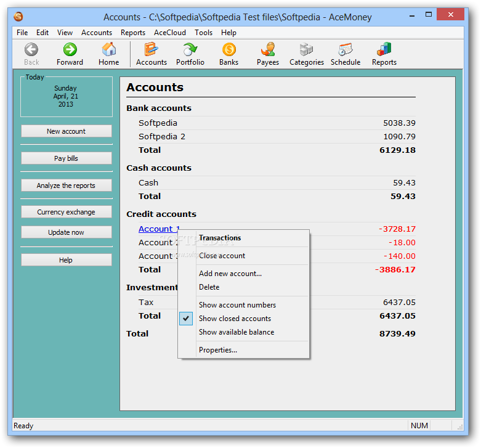Maximize the AceMoney window

[x=428, y=14]
